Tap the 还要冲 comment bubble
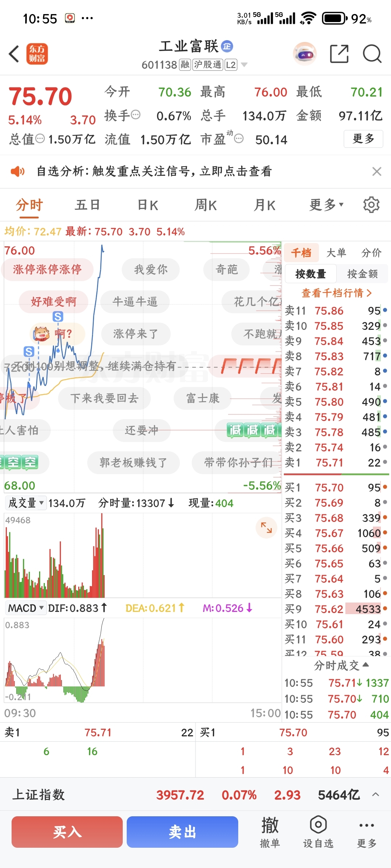This screenshot has width=391, height=868. (x=142, y=430)
